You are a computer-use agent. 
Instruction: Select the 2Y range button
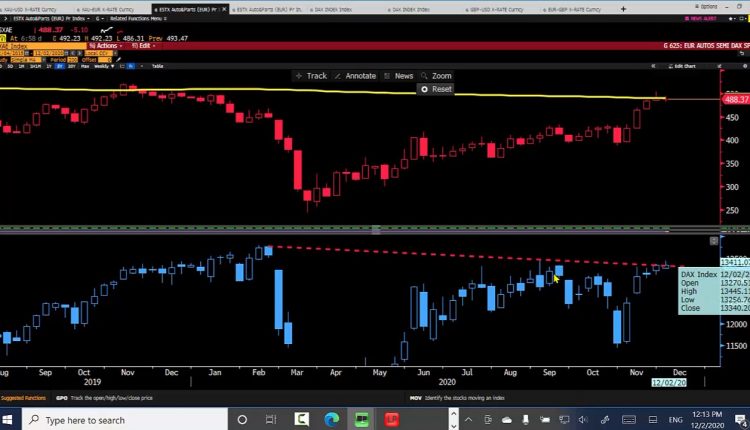(59, 66)
